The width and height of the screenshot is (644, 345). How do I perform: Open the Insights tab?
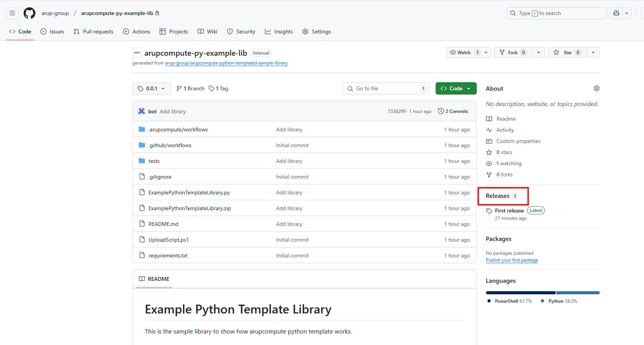(x=279, y=32)
